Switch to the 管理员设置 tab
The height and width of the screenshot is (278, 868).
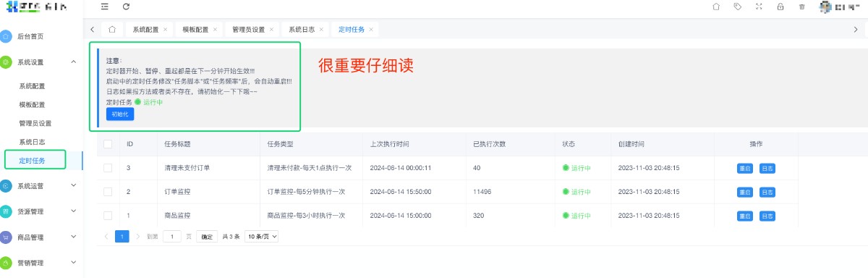click(252, 30)
